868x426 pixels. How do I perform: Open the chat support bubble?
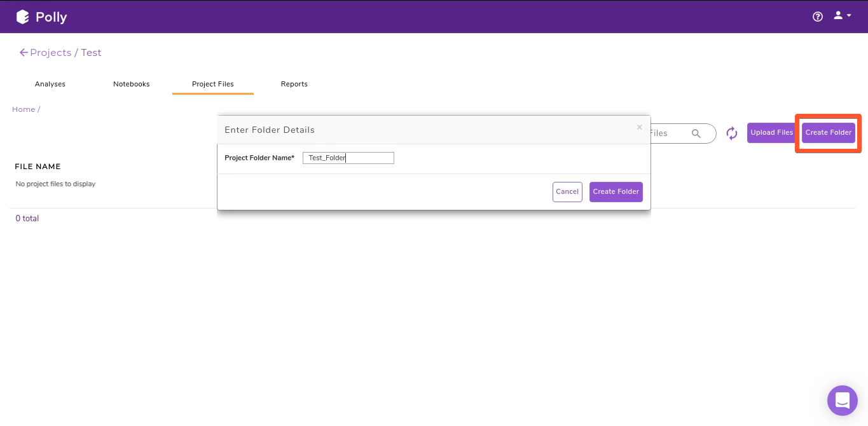[x=842, y=400]
